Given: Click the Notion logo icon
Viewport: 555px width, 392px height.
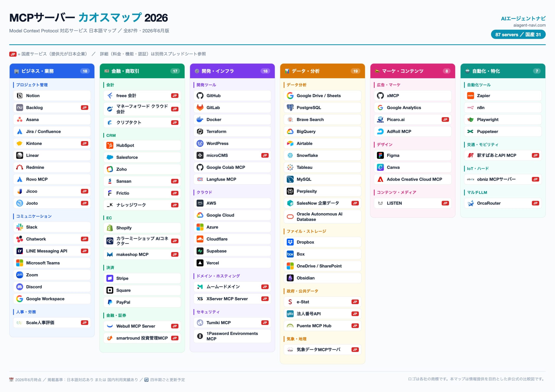Looking at the screenshot, I should [x=20, y=96].
